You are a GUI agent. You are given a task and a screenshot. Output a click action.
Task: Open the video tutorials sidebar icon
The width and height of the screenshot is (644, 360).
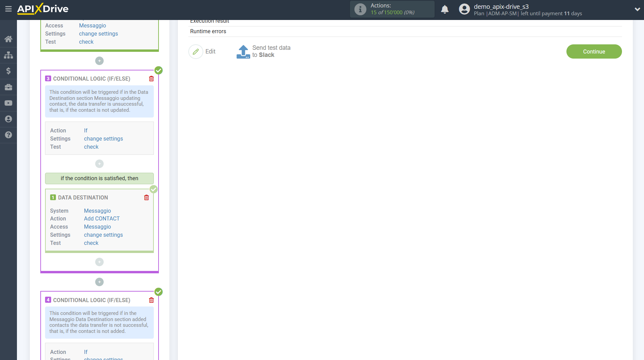tap(8, 103)
